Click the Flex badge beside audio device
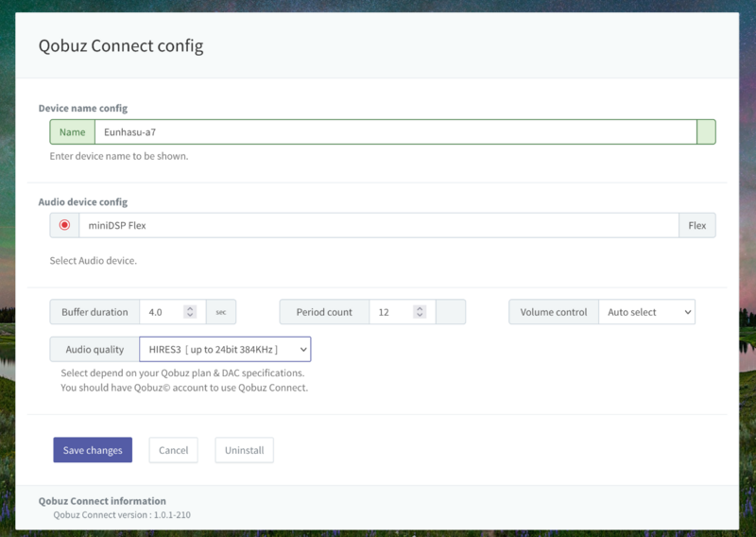This screenshot has height=537, width=756. coord(696,225)
